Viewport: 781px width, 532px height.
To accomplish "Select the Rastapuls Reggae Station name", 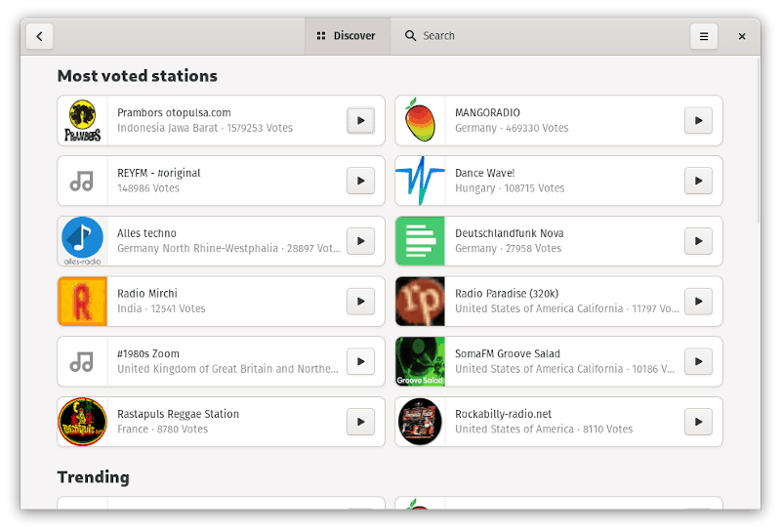I will (178, 415).
